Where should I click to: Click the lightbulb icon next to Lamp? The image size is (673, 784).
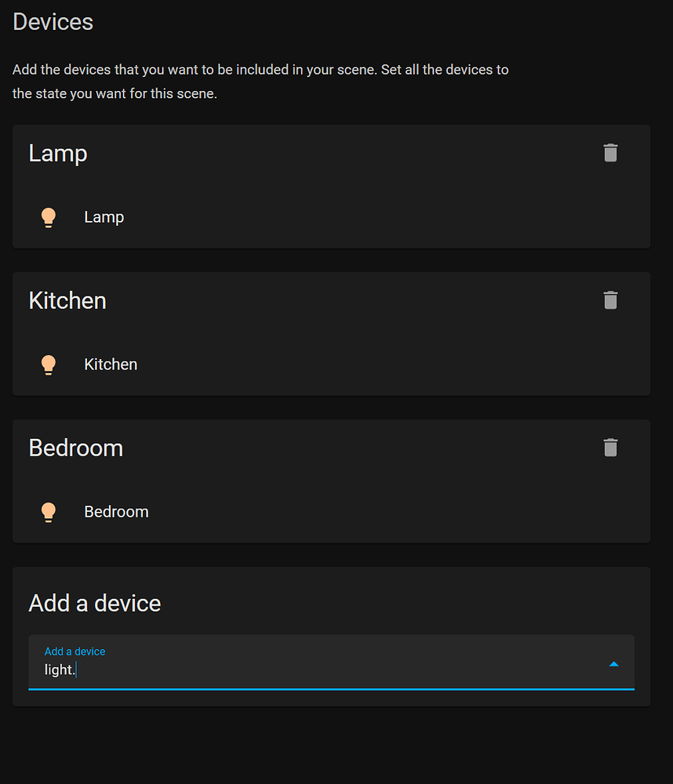pyautogui.click(x=48, y=217)
